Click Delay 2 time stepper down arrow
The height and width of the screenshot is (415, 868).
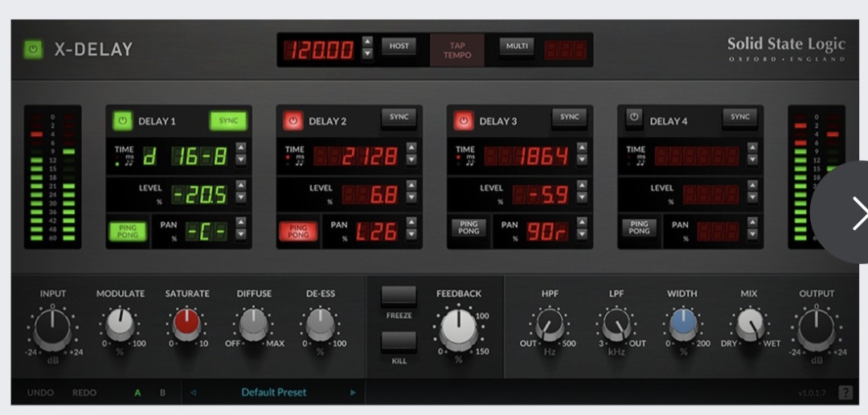pyautogui.click(x=411, y=160)
